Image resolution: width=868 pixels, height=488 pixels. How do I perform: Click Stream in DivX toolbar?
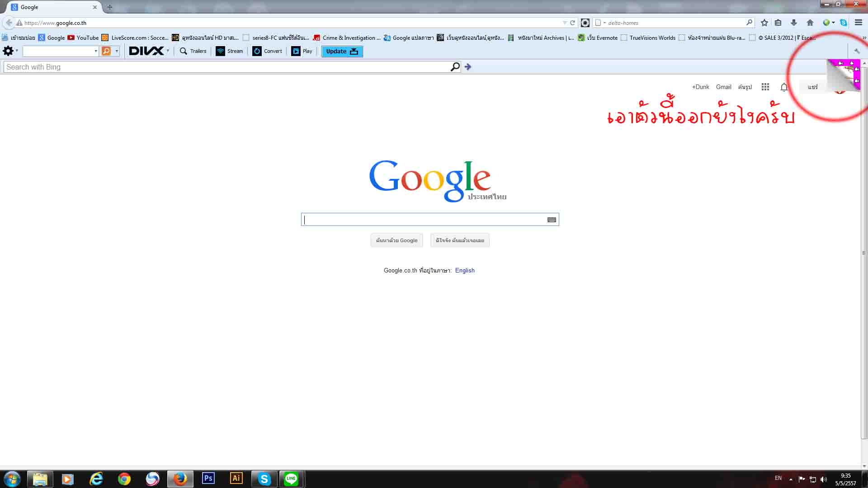[230, 51]
